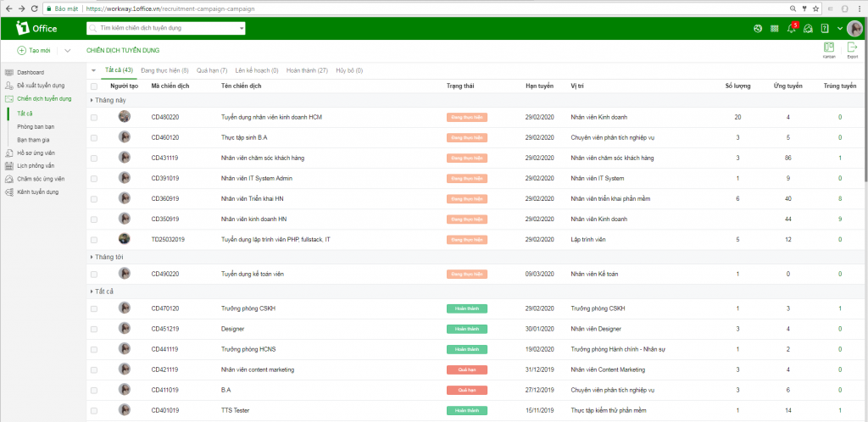Open the help question mark icon
Screen dimensions: 868x422
click(x=825, y=29)
